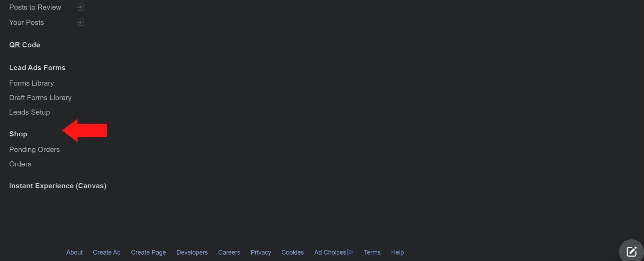This screenshot has width=644, height=261.
Task: Select Your Posts menu item
Action: pos(26,23)
